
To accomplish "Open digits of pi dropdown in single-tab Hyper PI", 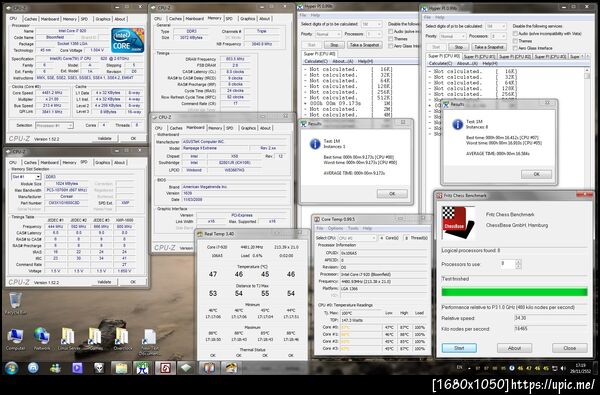I will pyautogui.click(x=371, y=24).
